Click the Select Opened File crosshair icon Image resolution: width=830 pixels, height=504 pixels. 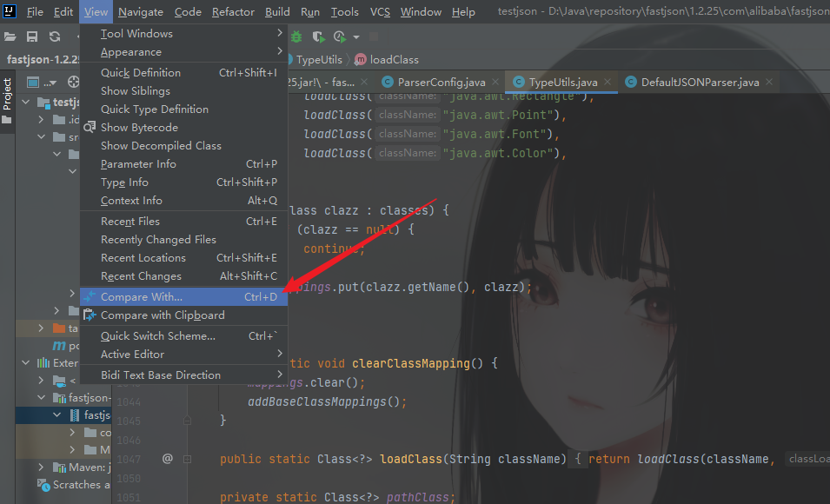pyautogui.click(x=74, y=82)
